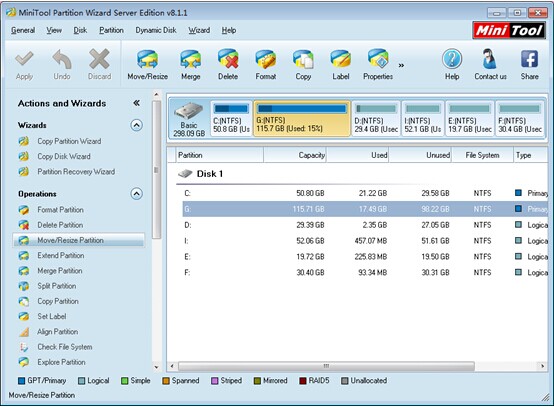The height and width of the screenshot is (407, 554).
Task: Choose Split Partition operation
Action: click(x=57, y=286)
